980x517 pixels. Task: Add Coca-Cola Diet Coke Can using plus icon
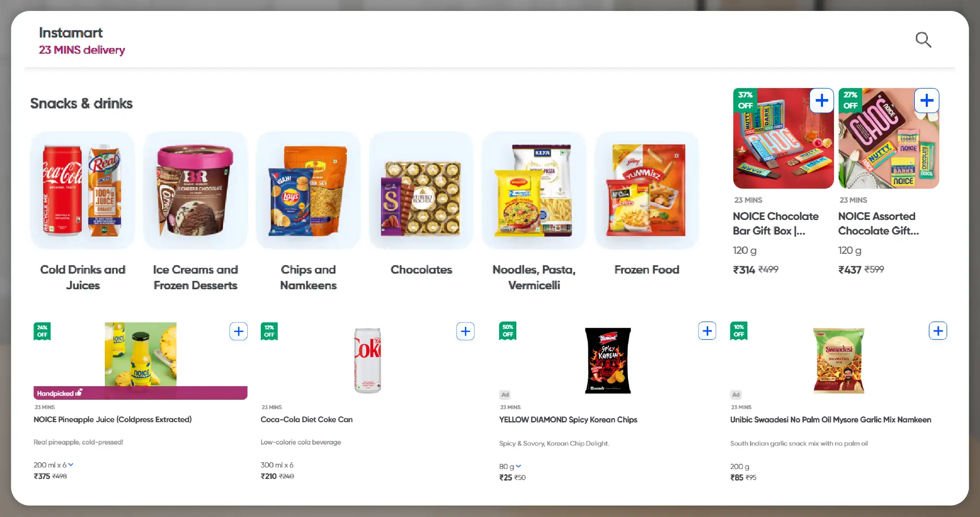click(465, 331)
